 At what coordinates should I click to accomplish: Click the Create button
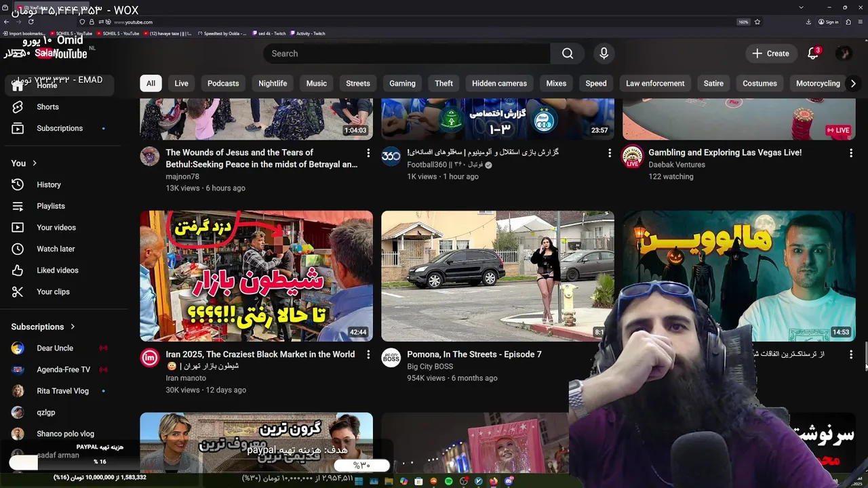point(771,54)
